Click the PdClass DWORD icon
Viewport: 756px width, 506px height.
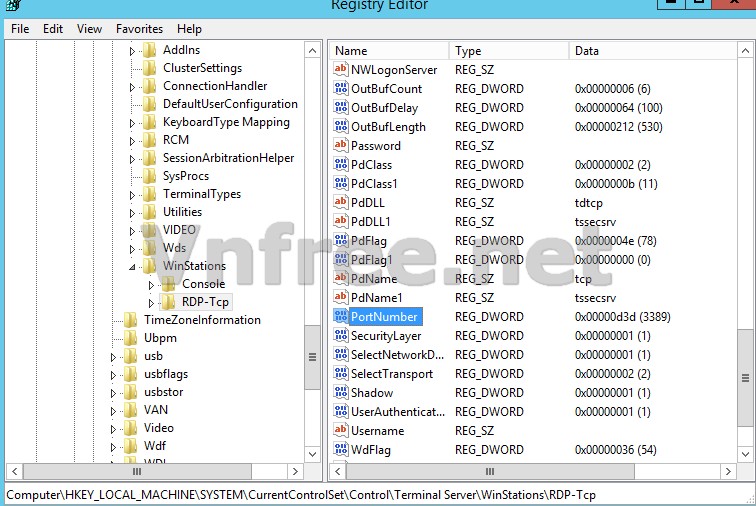click(340, 164)
